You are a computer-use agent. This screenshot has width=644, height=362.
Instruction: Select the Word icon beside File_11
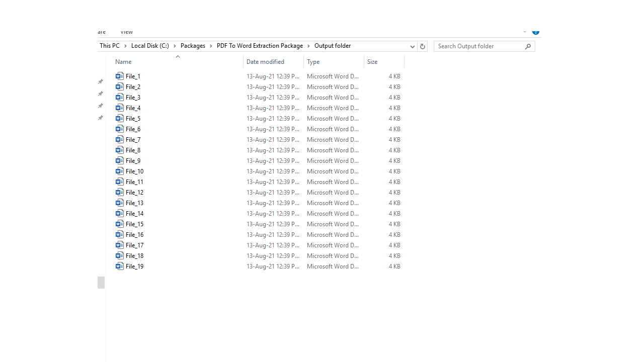(119, 182)
